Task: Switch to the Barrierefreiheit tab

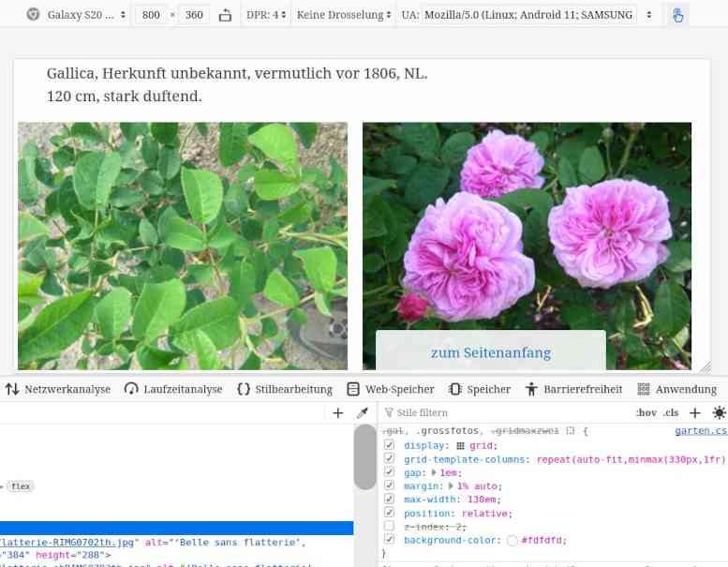Action: click(x=573, y=389)
